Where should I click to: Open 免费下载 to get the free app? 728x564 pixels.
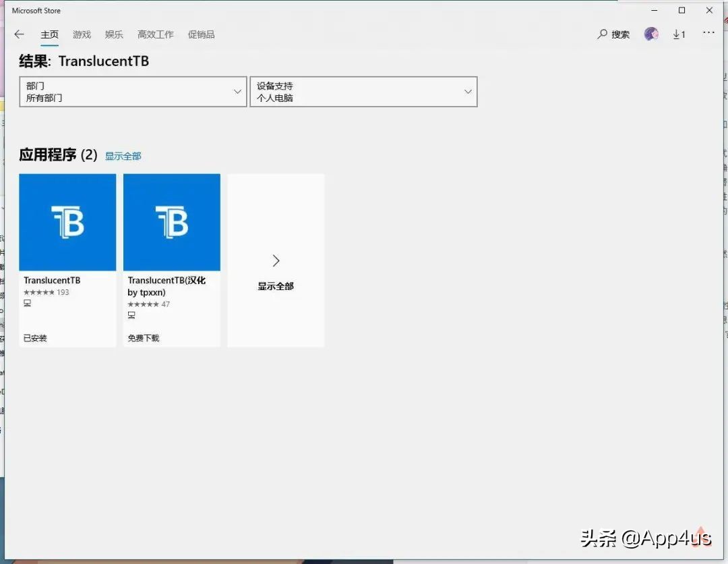[142, 337]
